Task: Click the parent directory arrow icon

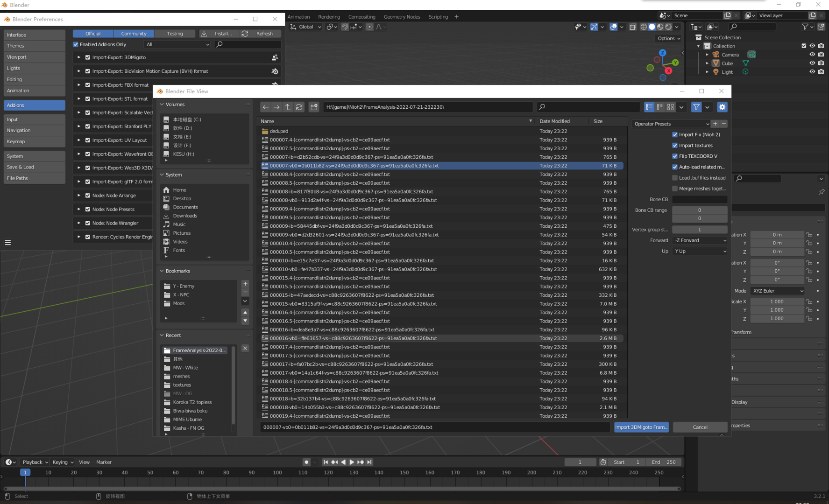Action: pyautogui.click(x=288, y=107)
